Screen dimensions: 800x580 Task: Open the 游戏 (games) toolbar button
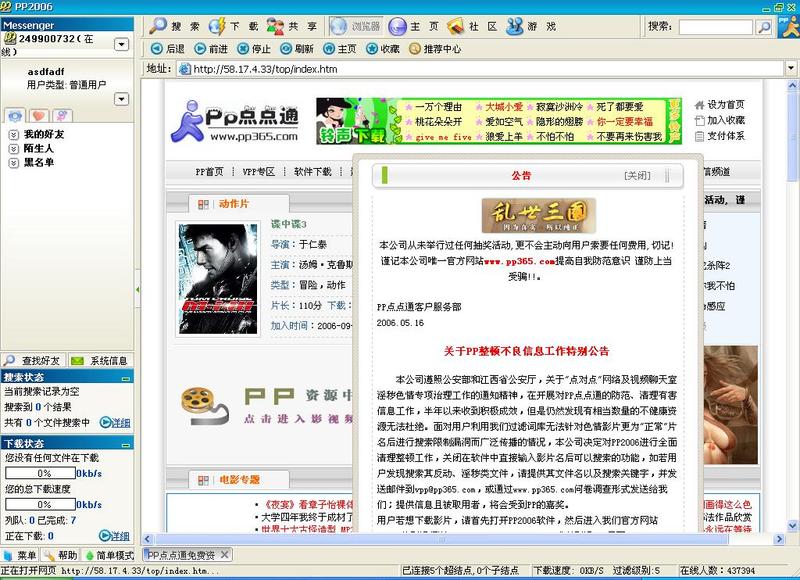[532, 26]
